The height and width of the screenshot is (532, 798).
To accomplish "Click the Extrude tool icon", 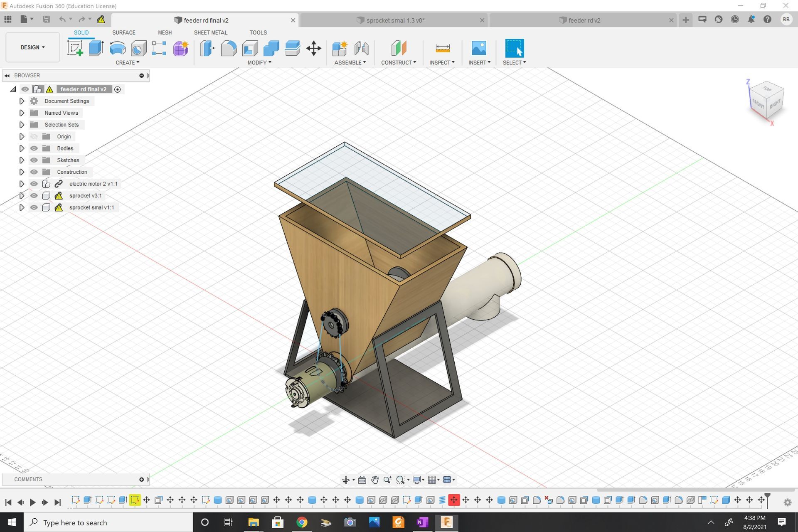I will coord(96,48).
